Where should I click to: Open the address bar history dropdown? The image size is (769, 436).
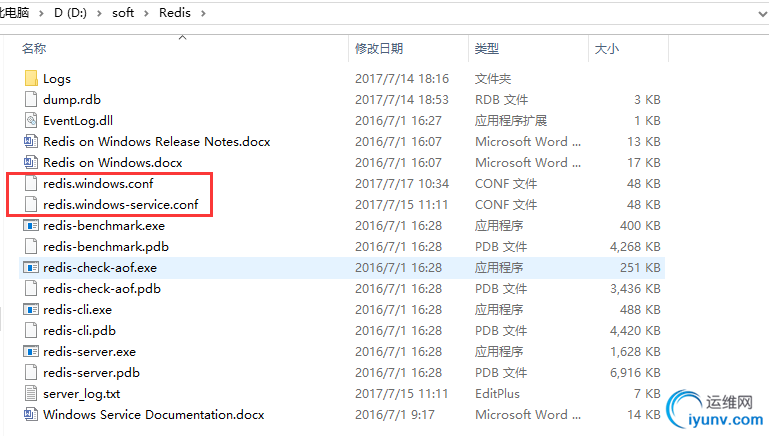(763, 14)
